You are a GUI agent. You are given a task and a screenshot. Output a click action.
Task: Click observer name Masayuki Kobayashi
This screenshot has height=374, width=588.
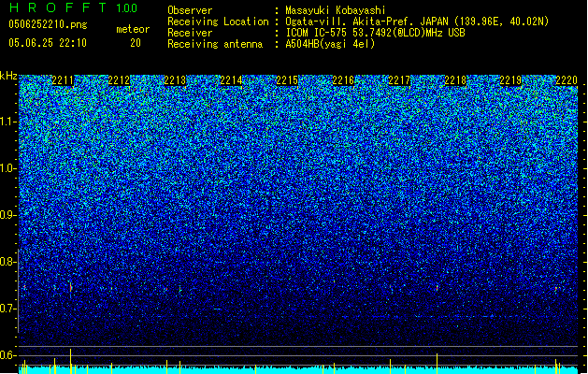[x=336, y=10]
